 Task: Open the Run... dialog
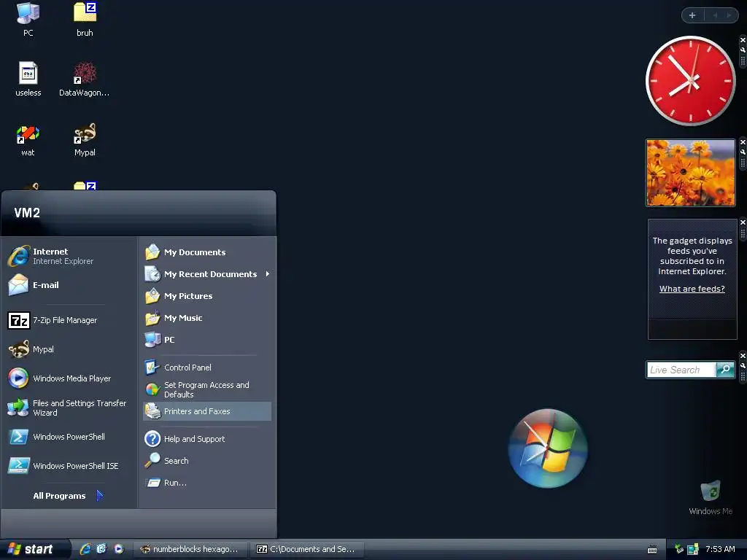point(206,483)
